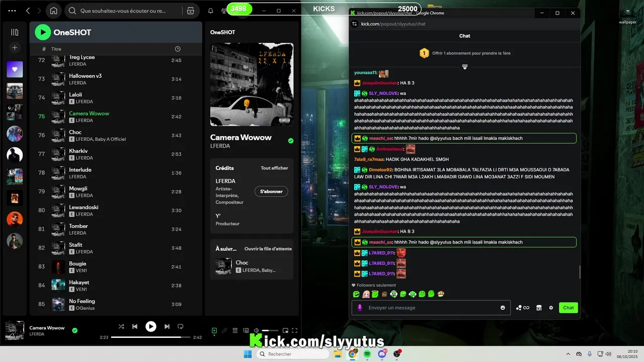Enter Spotify full screen mode
This screenshot has width=644, height=362.
click(x=295, y=330)
